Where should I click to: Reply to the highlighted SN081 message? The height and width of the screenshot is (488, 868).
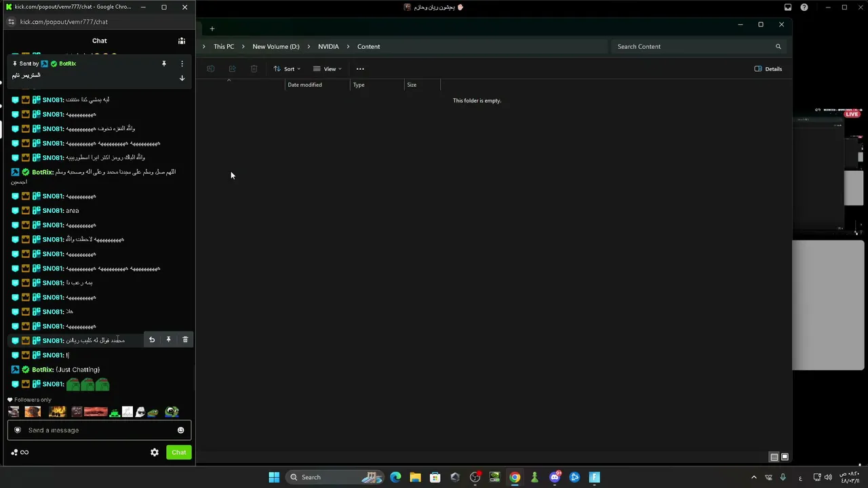(152, 340)
